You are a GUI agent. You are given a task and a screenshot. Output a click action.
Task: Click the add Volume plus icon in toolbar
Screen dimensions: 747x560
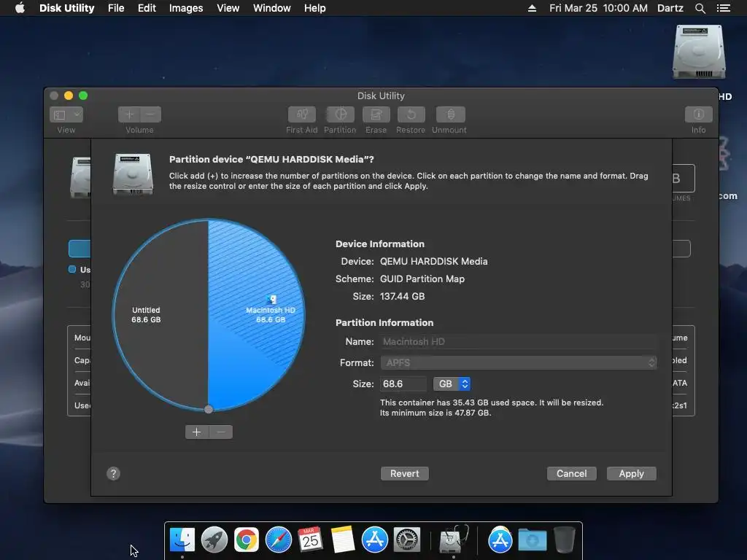tap(129, 114)
